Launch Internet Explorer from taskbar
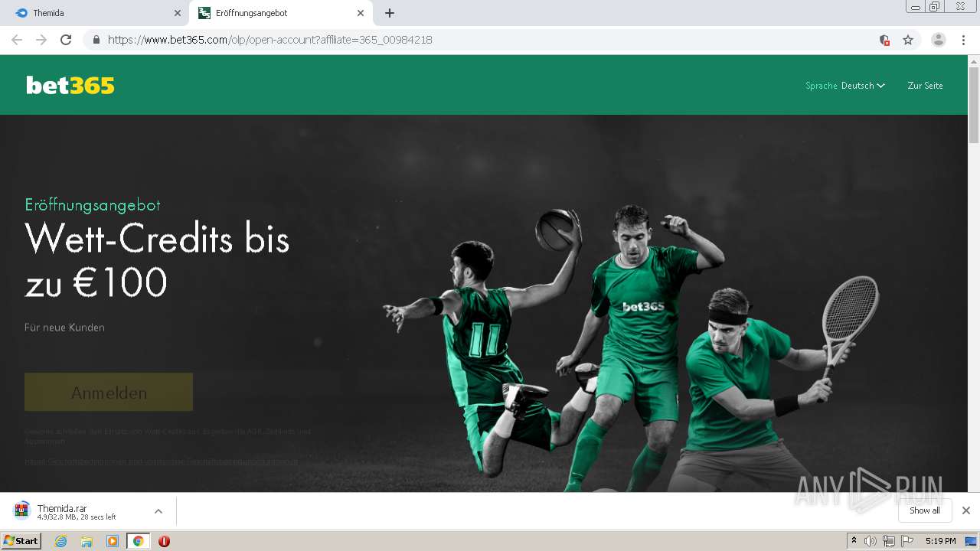 pyautogui.click(x=60, y=541)
